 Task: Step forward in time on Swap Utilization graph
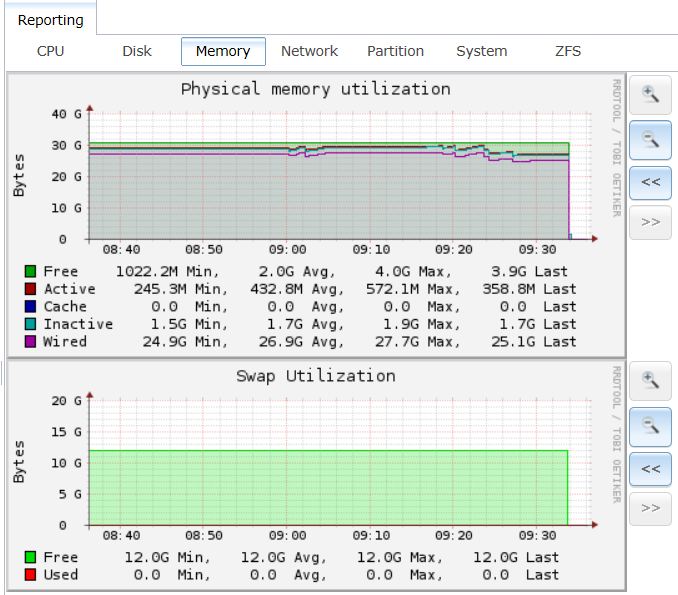coord(650,508)
